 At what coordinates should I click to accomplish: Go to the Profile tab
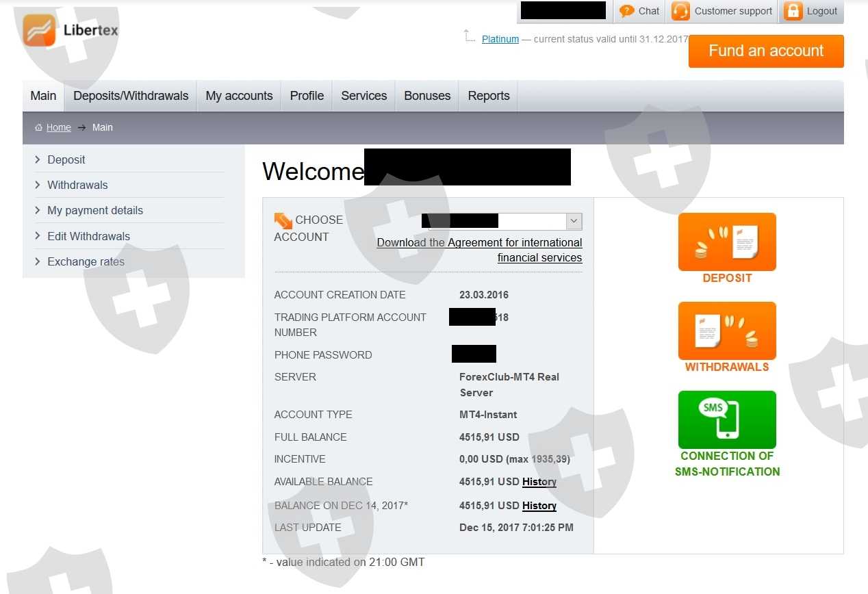307,96
